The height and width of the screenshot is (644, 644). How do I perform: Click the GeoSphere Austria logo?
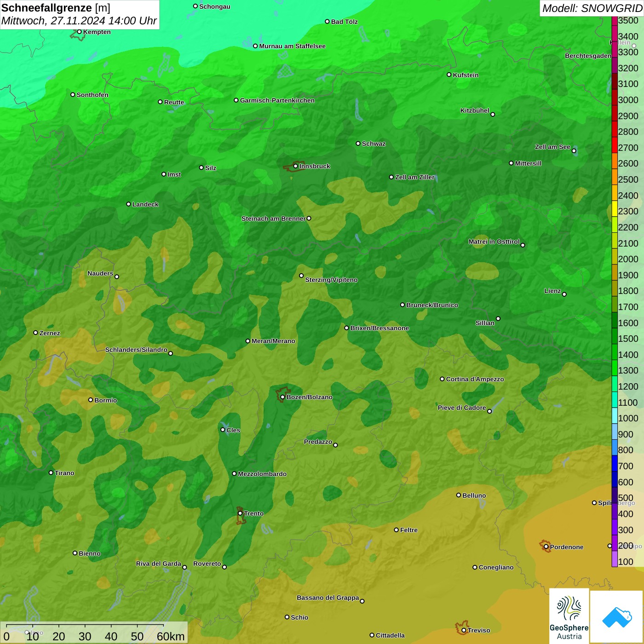pos(569,616)
